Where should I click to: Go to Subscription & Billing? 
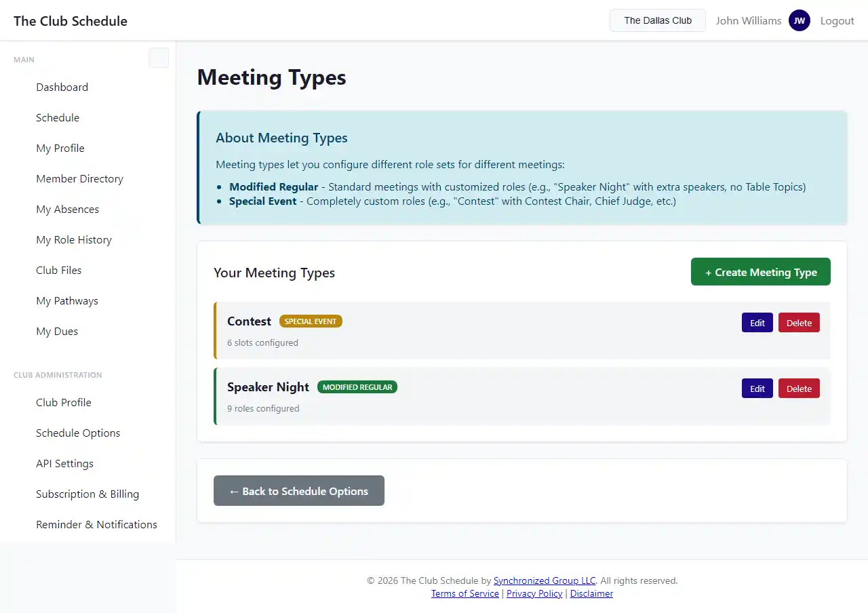[87, 494]
